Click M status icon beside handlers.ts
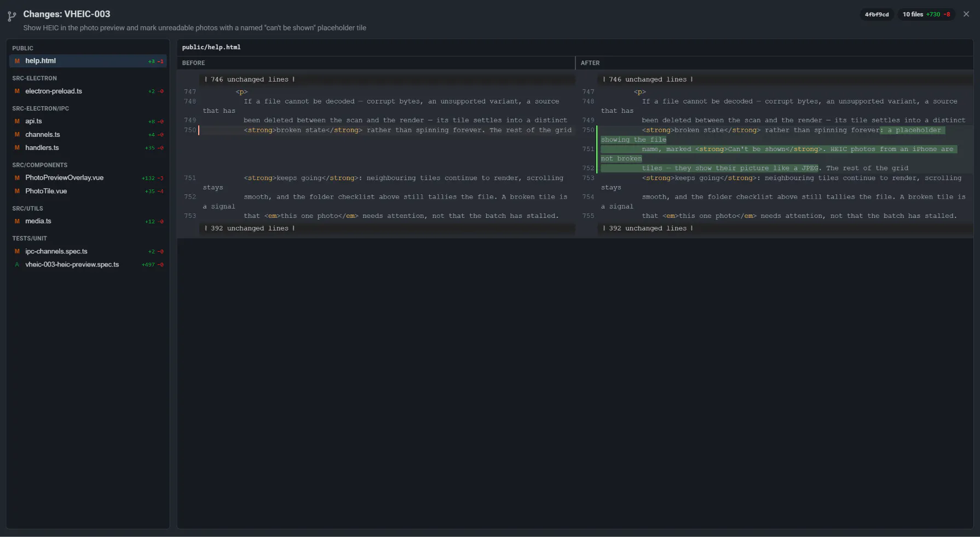 17,147
